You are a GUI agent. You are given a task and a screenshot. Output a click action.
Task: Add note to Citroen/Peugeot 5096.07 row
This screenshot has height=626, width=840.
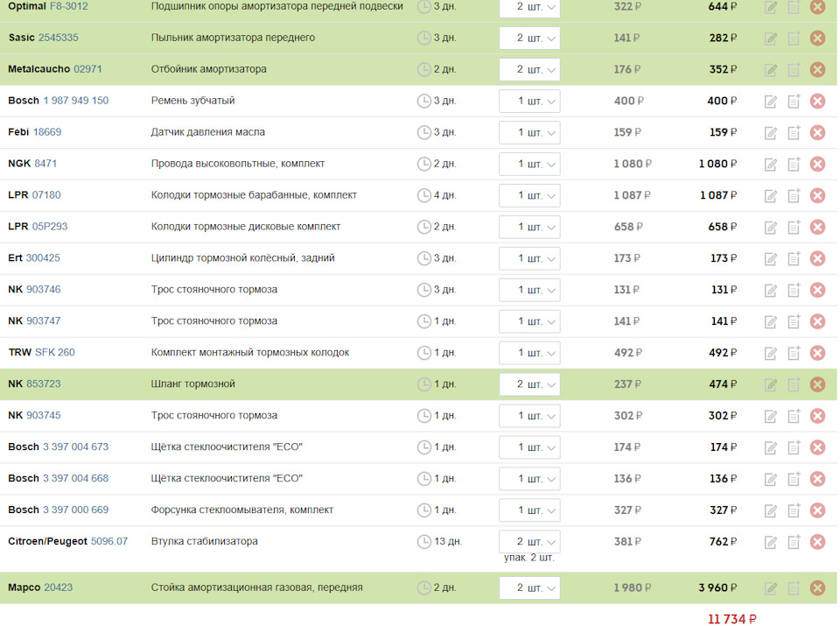[794, 542]
